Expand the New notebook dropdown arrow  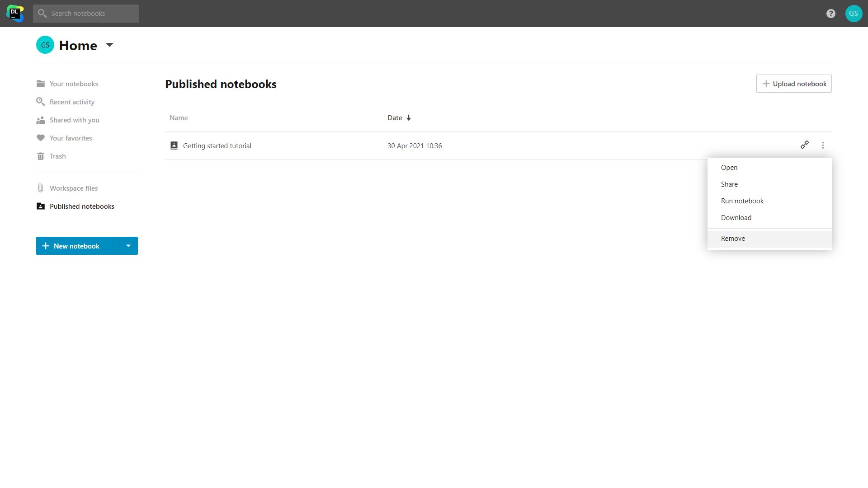128,246
